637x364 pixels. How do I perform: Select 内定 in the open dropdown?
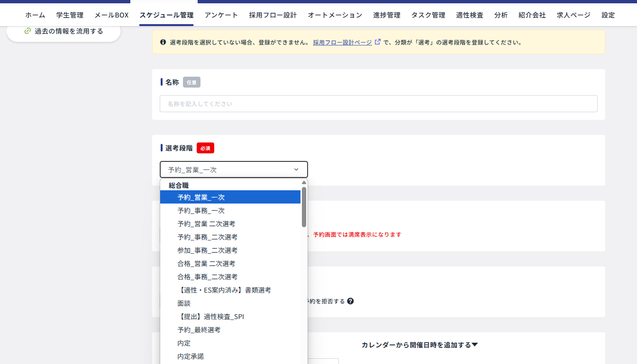tap(183, 343)
